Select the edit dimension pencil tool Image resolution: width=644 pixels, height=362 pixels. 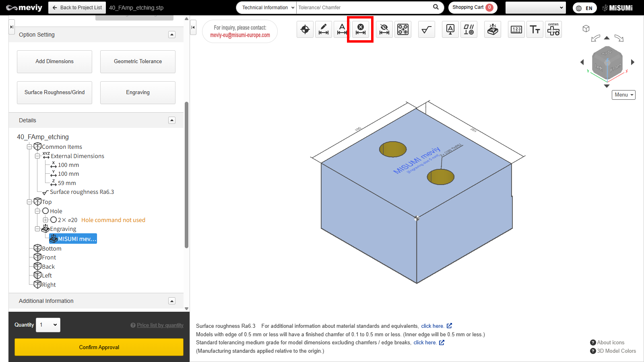click(x=324, y=29)
